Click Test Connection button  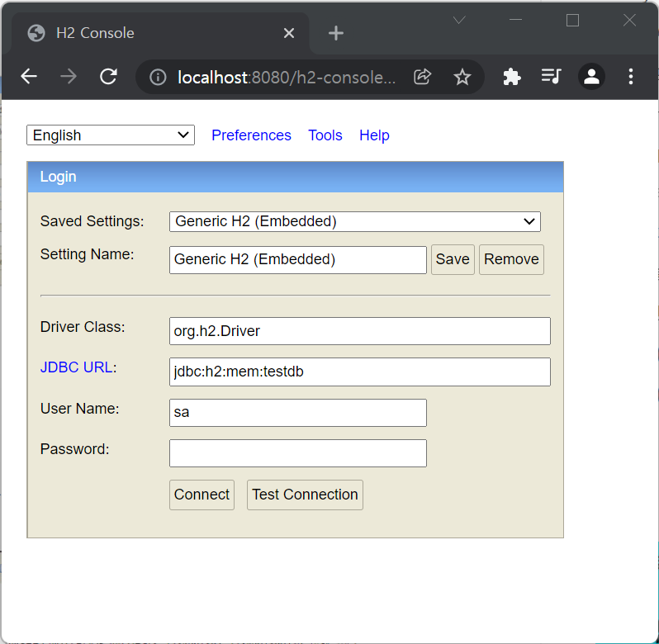click(305, 495)
